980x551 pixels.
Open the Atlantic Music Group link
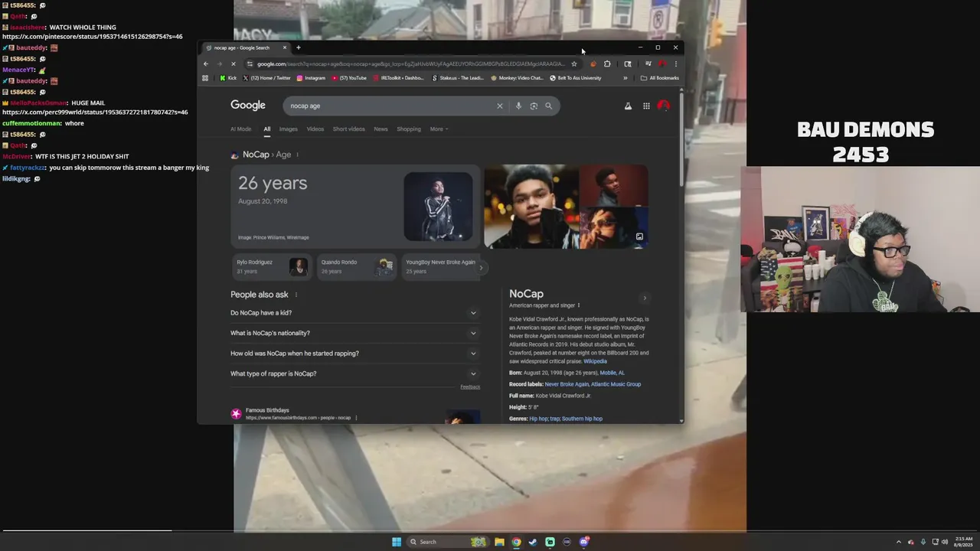(616, 384)
